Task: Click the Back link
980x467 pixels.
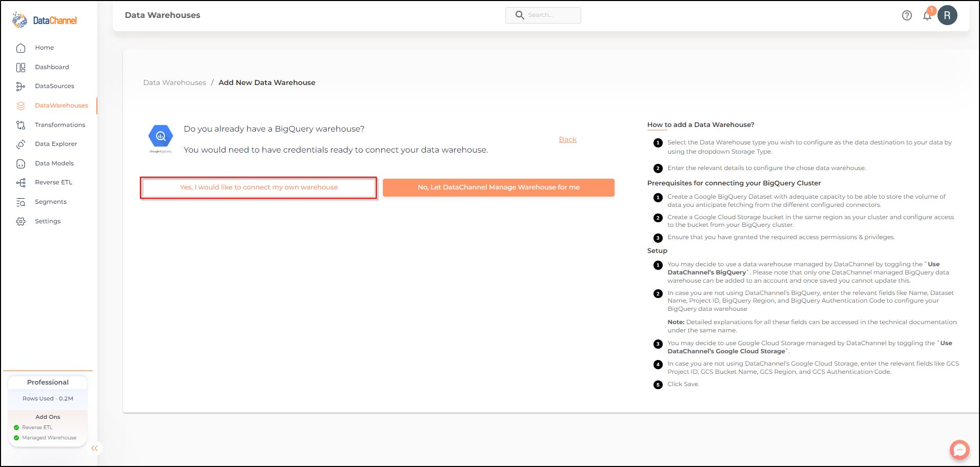Action: tap(567, 139)
